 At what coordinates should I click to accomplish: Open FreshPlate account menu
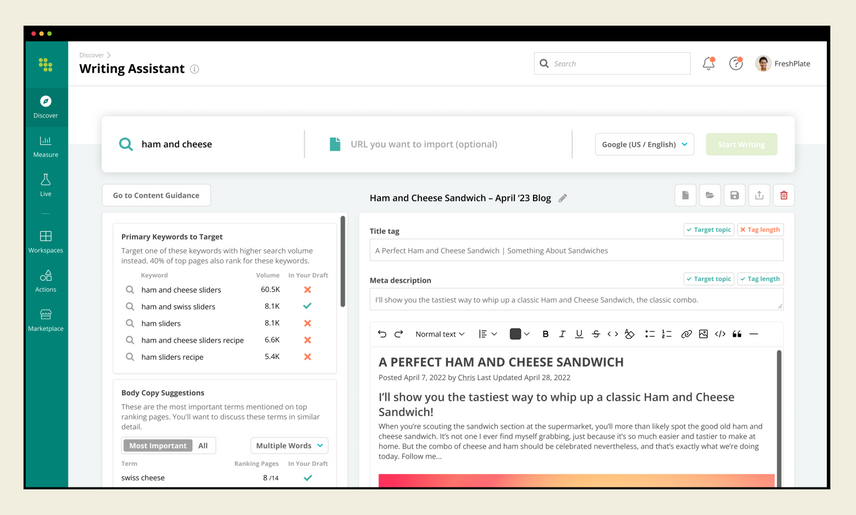click(x=783, y=63)
